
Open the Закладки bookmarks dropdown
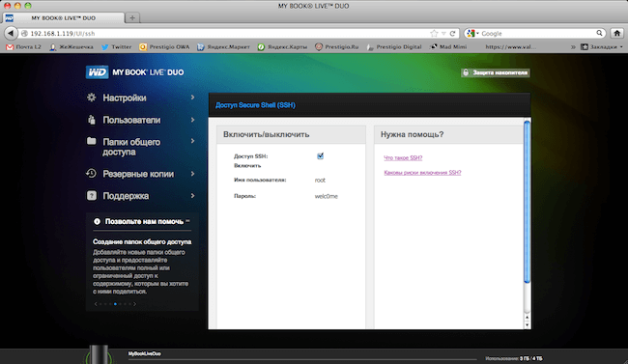[602, 47]
